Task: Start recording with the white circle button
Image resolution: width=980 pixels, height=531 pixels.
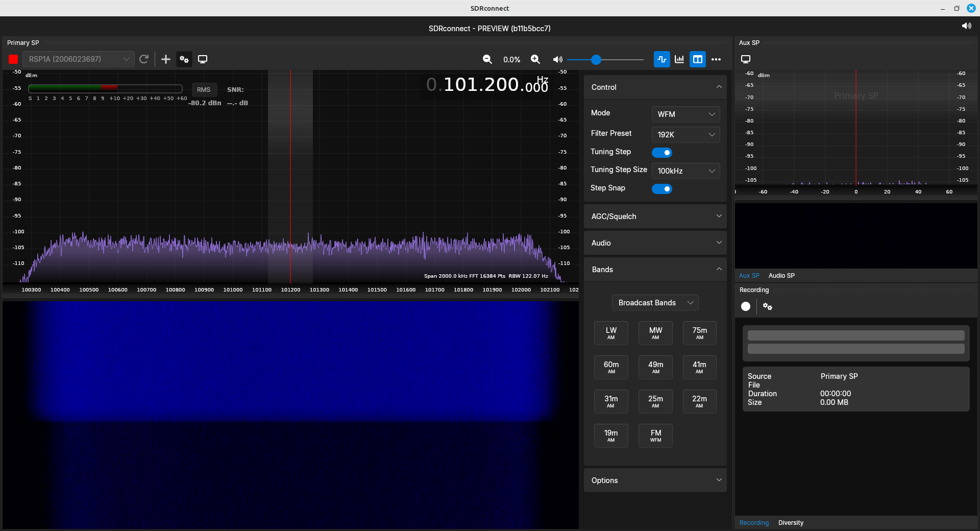Action: coord(746,306)
